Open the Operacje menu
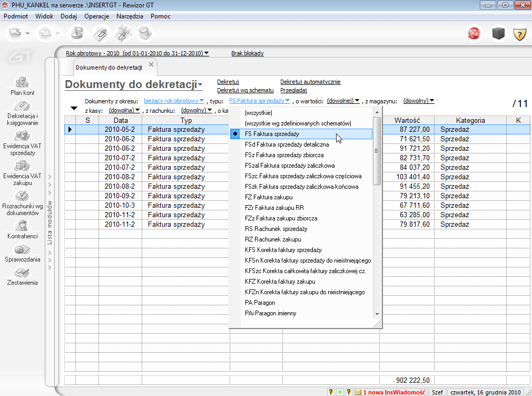Viewport: 532px width, 396px height. (96, 16)
